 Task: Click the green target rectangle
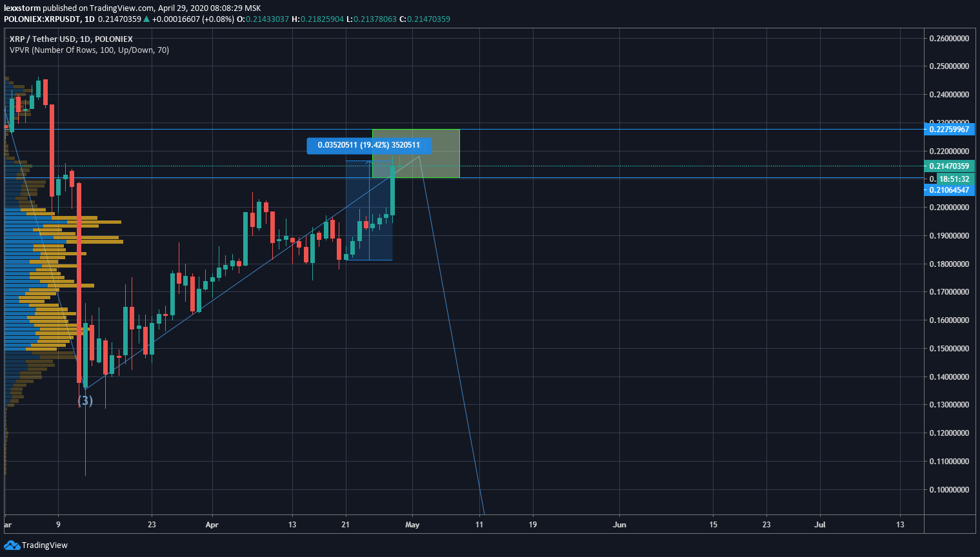tap(416, 153)
